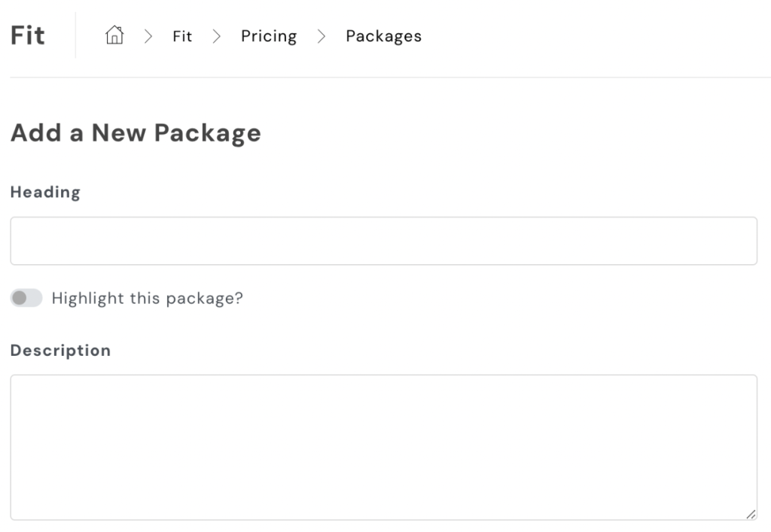Click the large Fit app title
The image size is (771, 532).
[28, 35]
